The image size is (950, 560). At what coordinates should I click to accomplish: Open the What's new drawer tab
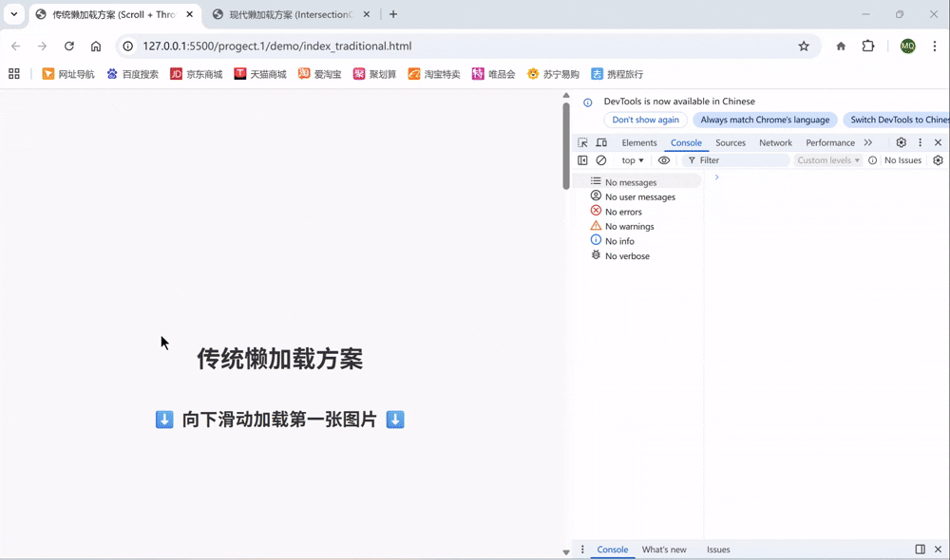[x=664, y=549]
